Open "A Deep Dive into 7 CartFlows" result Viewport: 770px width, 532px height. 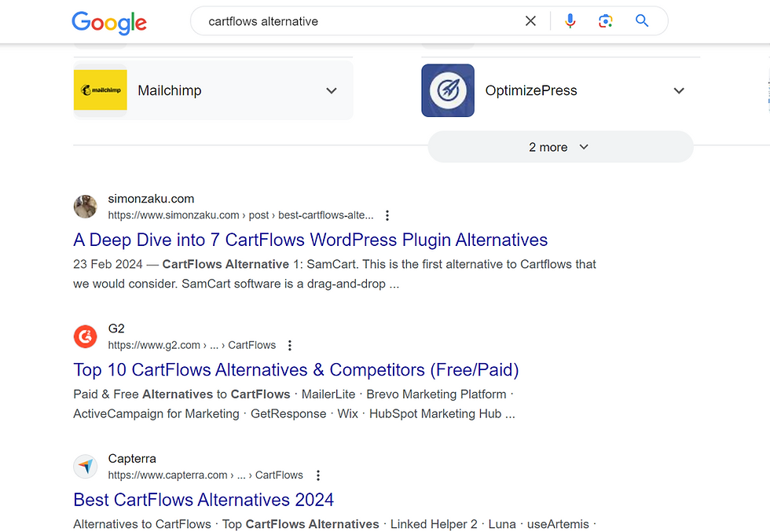coord(310,240)
